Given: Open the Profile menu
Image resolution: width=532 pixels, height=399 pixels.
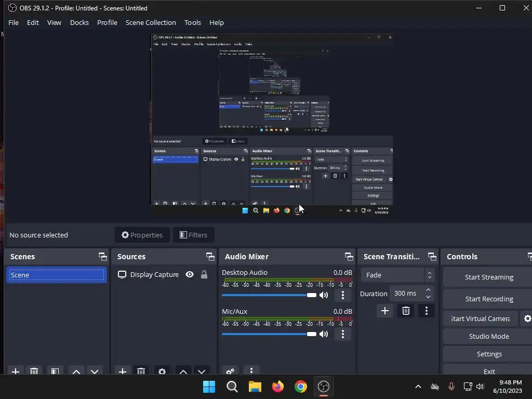Looking at the screenshot, I should 107,22.
